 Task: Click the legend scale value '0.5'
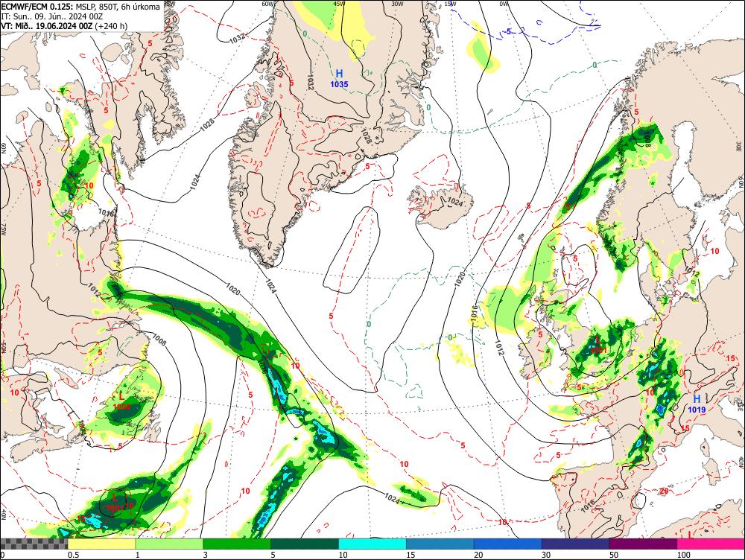(73, 555)
